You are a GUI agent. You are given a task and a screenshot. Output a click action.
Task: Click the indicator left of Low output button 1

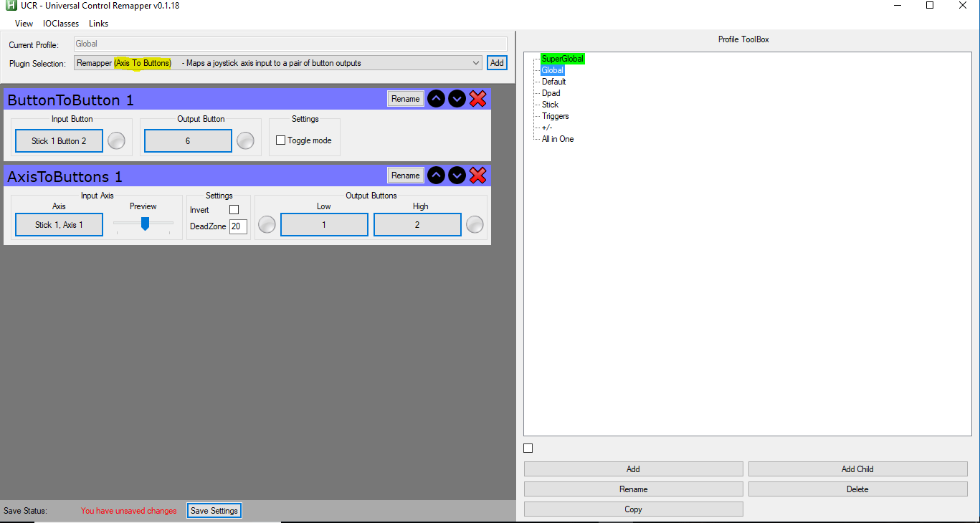click(266, 224)
